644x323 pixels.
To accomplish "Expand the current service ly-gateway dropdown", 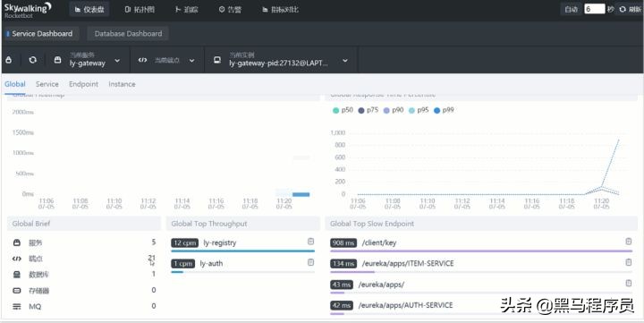I will [x=117, y=61].
